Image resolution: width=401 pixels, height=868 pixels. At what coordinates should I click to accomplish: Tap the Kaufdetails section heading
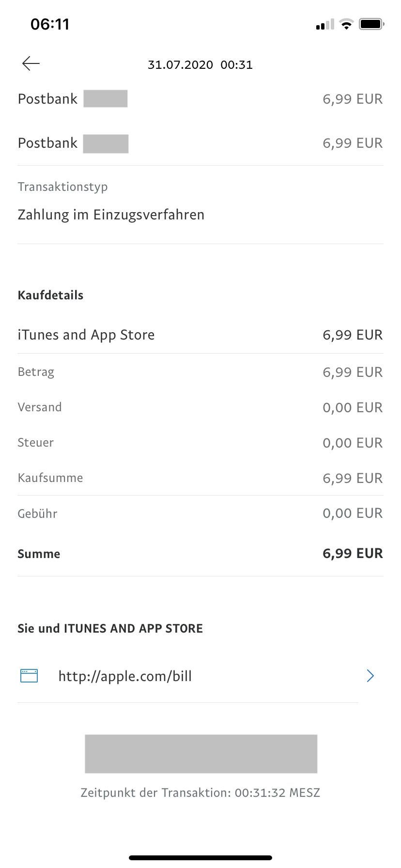click(x=50, y=295)
